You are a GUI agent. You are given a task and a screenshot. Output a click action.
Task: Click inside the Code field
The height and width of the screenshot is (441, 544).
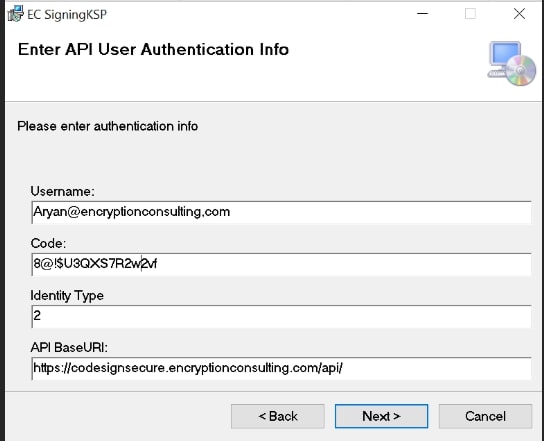[x=281, y=264]
